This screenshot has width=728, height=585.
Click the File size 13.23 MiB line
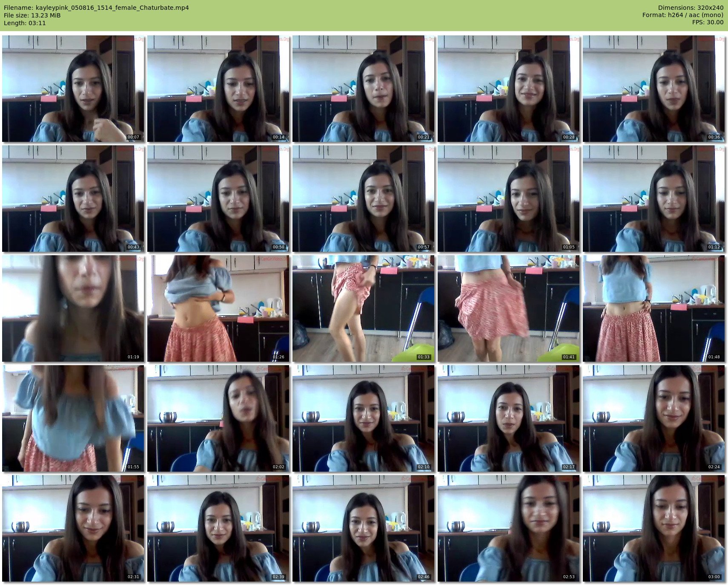pyautogui.click(x=32, y=15)
